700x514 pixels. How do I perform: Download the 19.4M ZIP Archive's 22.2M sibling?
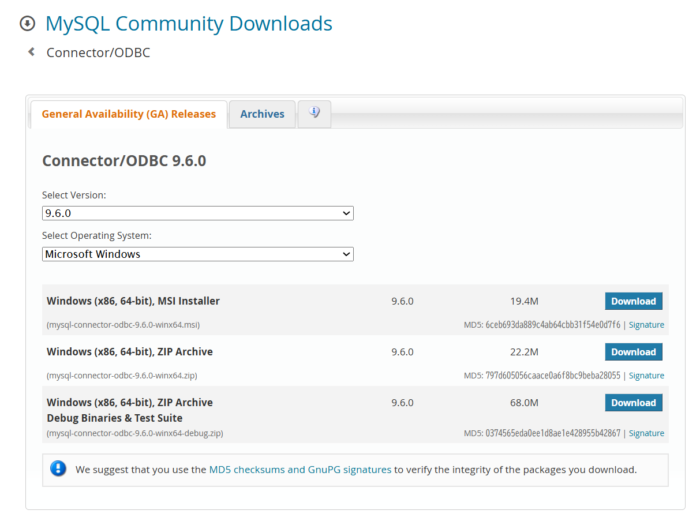coord(633,352)
